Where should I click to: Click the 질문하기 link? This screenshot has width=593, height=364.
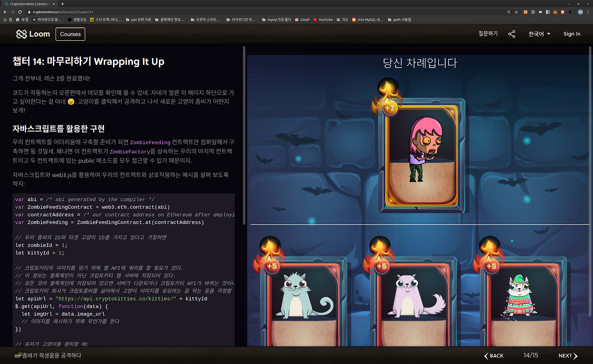coord(488,34)
